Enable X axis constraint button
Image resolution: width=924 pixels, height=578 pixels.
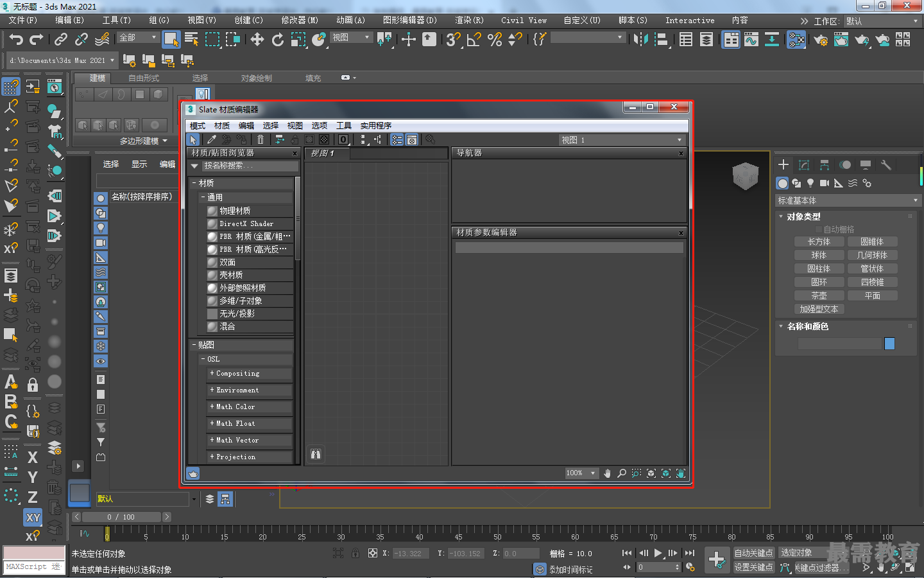(33, 457)
